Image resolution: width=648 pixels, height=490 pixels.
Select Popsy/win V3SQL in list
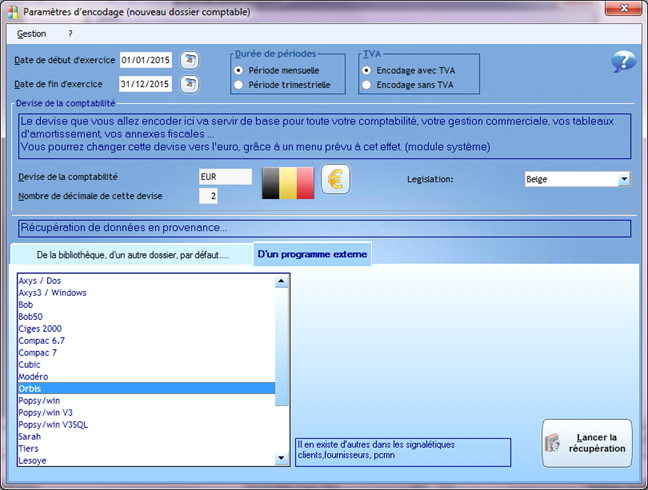point(147,424)
